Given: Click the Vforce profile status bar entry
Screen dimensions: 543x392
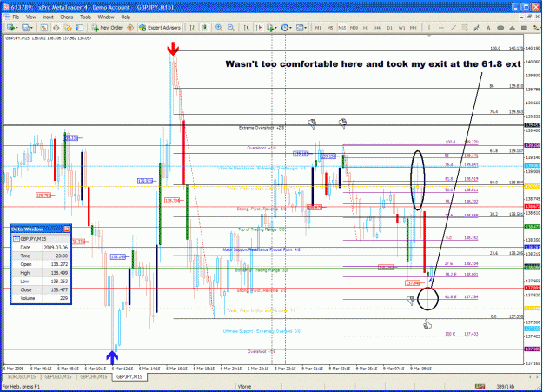Looking at the screenshot, I should (244, 387).
